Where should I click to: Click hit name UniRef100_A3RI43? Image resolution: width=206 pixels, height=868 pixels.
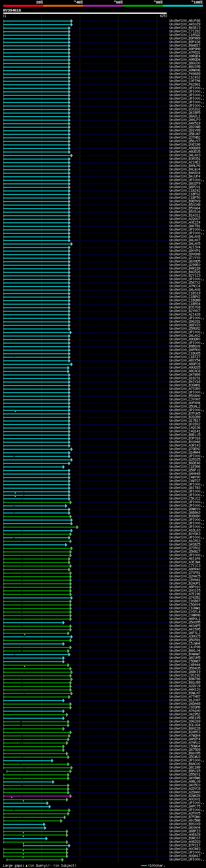coord(185,446)
